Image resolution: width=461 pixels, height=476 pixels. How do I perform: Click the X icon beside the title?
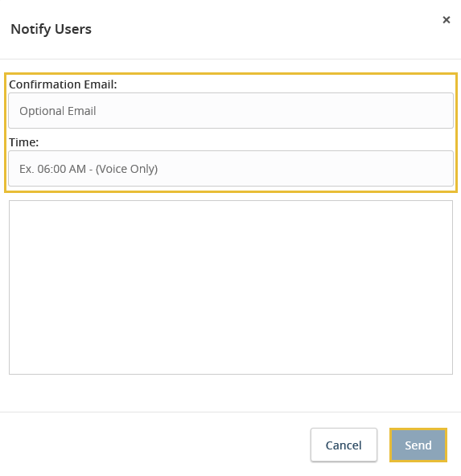447,20
